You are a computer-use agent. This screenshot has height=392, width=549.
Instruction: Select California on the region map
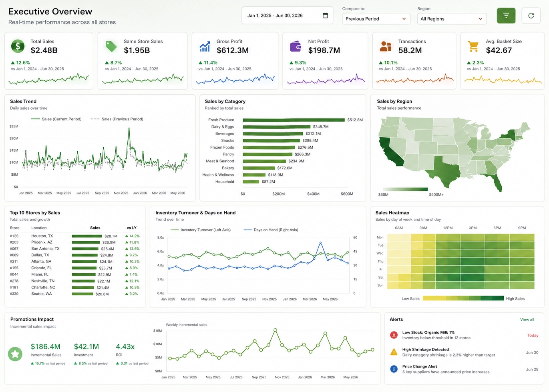point(390,151)
